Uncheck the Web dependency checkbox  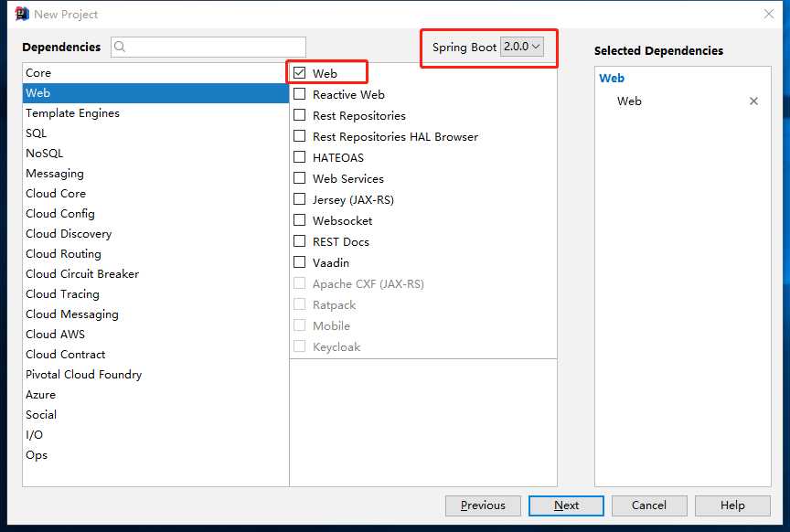(299, 73)
